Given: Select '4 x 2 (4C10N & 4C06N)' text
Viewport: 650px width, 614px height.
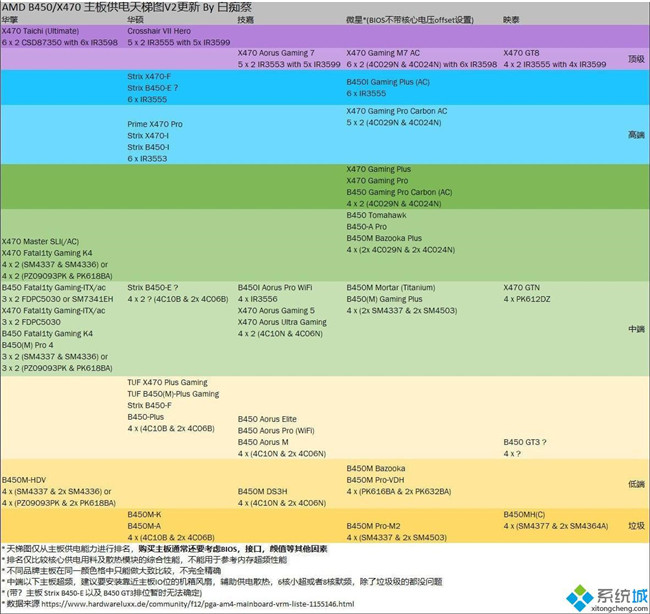Looking at the screenshot, I should tap(280, 333).
